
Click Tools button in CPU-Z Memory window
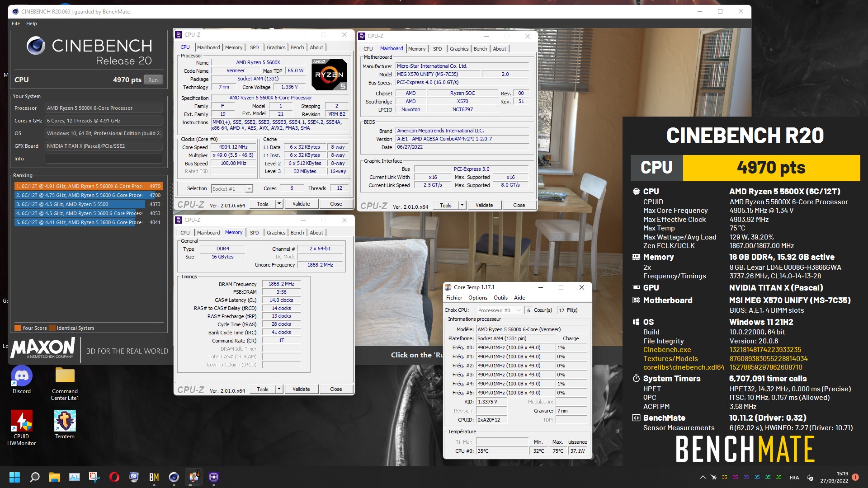pos(263,389)
